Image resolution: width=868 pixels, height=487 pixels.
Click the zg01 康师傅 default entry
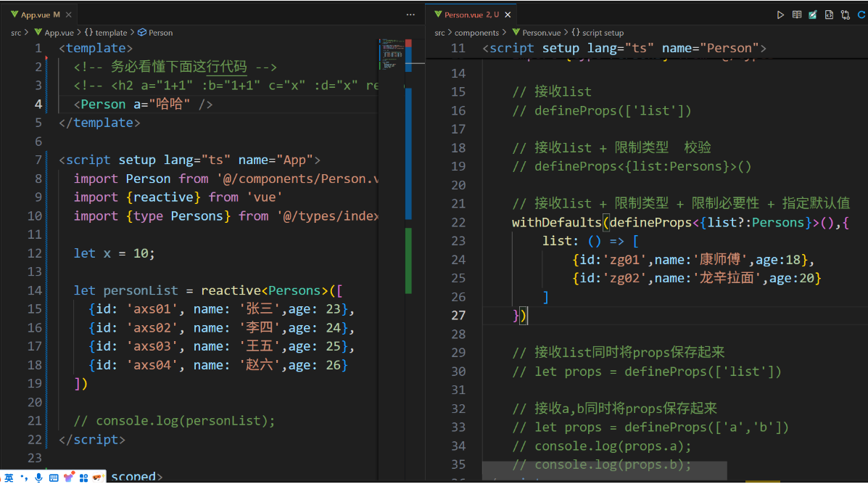click(x=693, y=260)
